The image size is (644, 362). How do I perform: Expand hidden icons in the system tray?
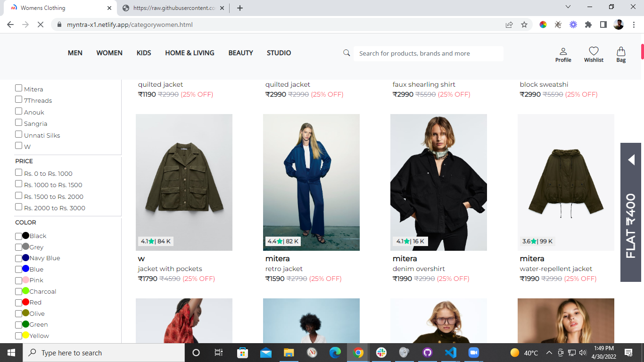click(549, 352)
